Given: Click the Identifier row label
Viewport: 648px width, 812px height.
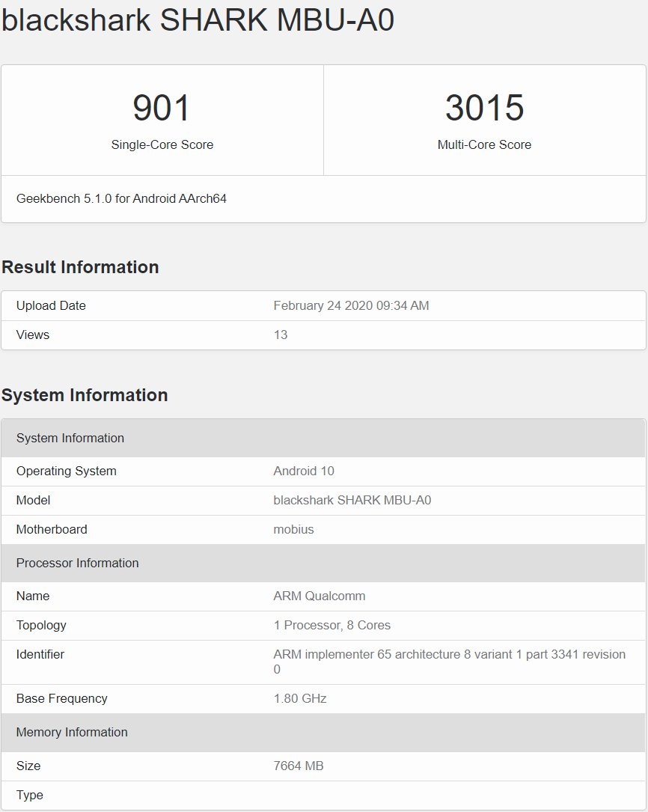Looking at the screenshot, I should click(x=40, y=655).
